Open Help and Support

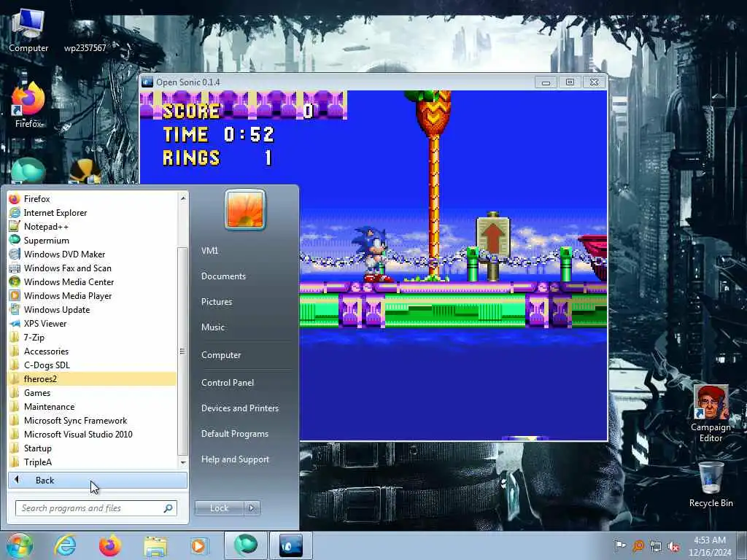tap(236, 459)
